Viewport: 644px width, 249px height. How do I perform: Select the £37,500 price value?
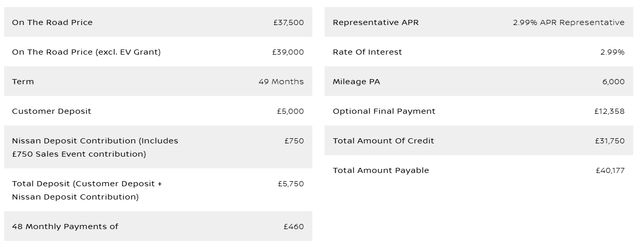click(x=288, y=22)
